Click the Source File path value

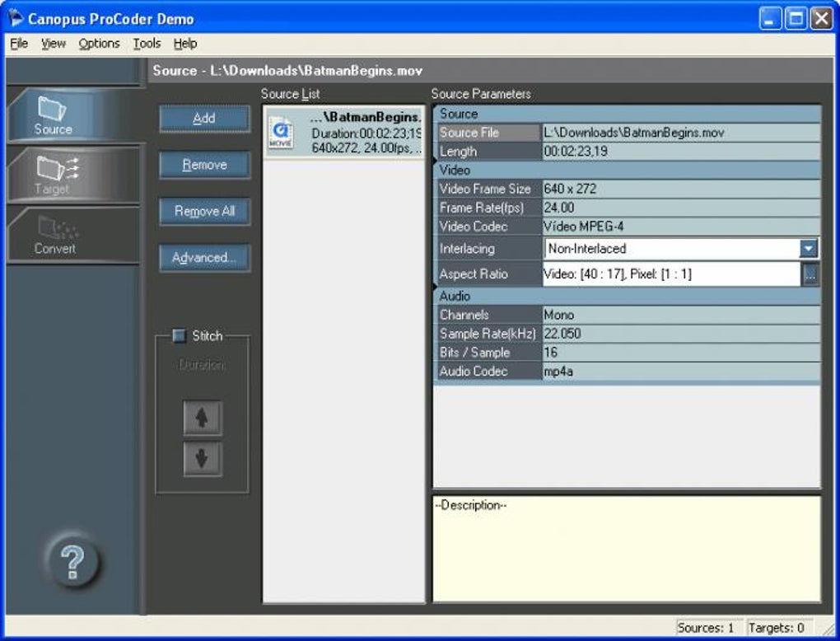pyautogui.click(x=681, y=133)
